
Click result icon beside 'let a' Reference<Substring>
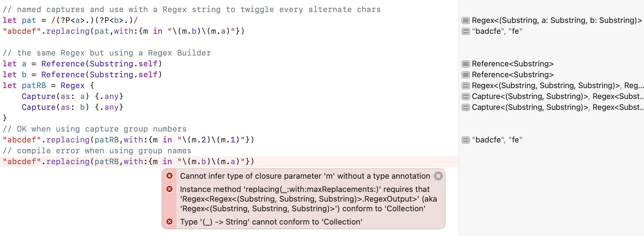tap(466, 64)
